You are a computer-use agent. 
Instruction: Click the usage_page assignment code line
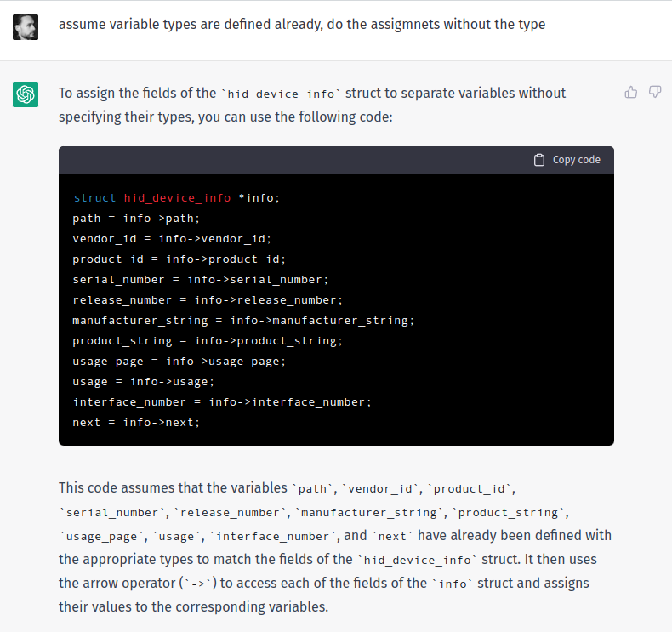tap(179, 361)
